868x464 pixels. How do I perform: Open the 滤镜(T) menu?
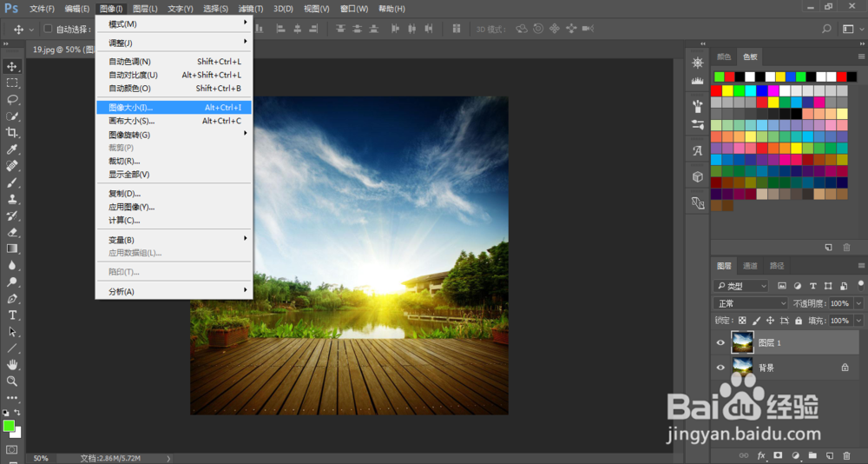(x=251, y=9)
